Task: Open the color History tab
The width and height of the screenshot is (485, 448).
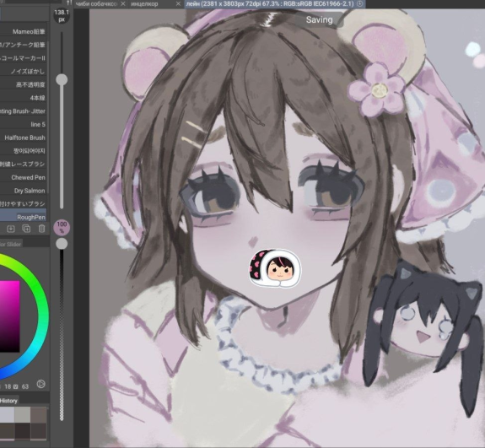Action: (x=9, y=401)
